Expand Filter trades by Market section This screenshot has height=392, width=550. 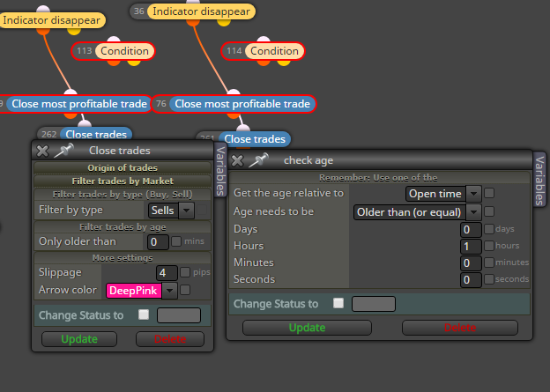pyautogui.click(x=123, y=181)
